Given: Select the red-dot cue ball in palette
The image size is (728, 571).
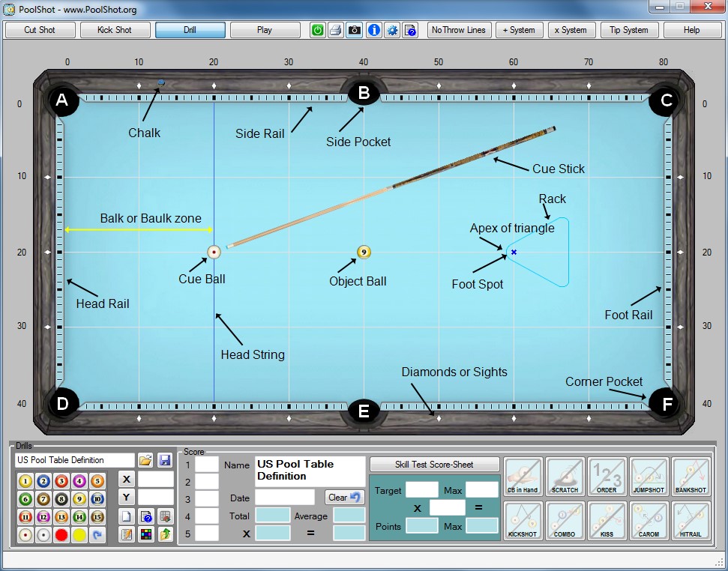Looking at the screenshot, I should 25,535.
